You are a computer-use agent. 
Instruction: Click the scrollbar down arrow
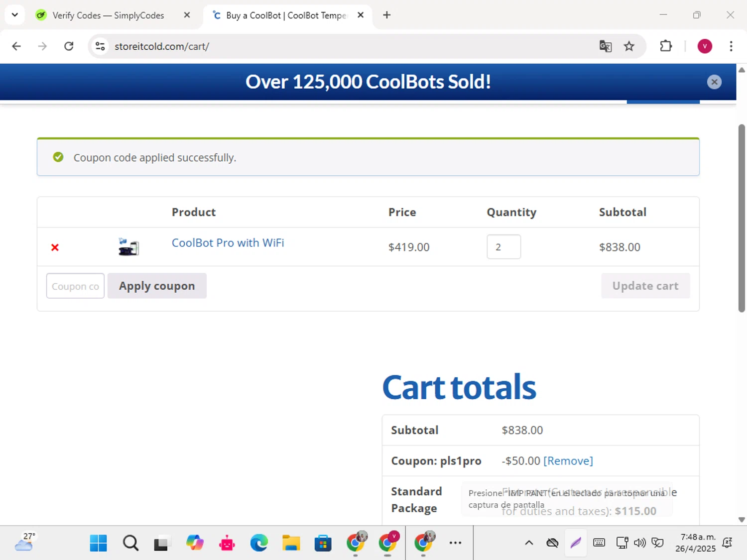(742, 520)
